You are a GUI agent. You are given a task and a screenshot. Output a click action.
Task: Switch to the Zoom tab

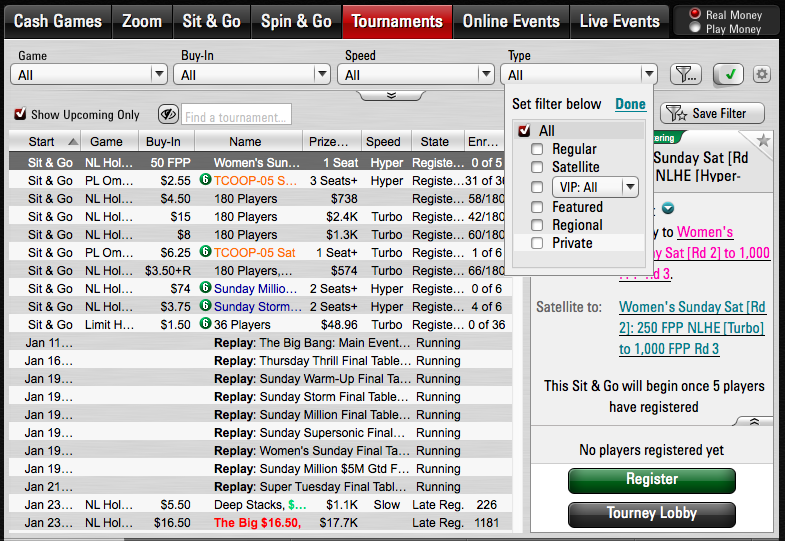pyautogui.click(x=142, y=21)
